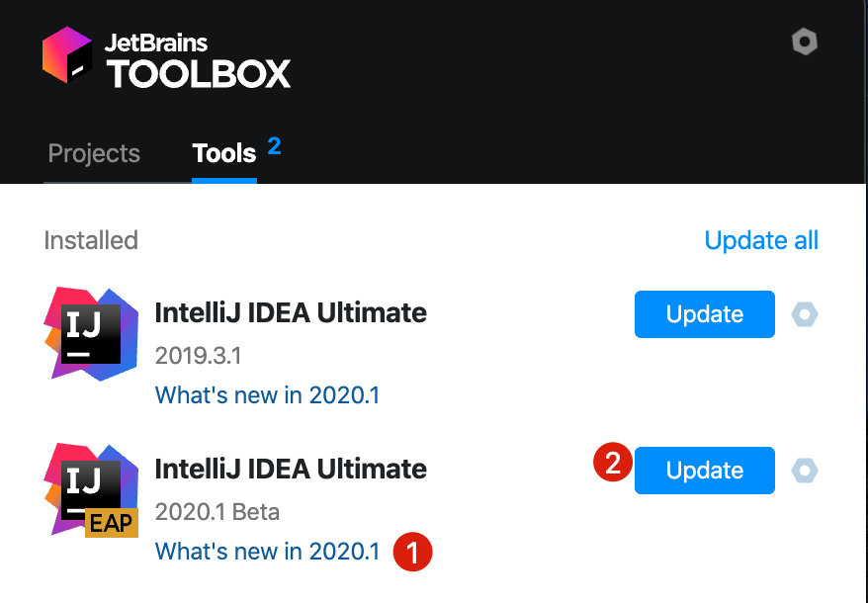Open What's new for the 2020.1 Beta build

[267, 551]
